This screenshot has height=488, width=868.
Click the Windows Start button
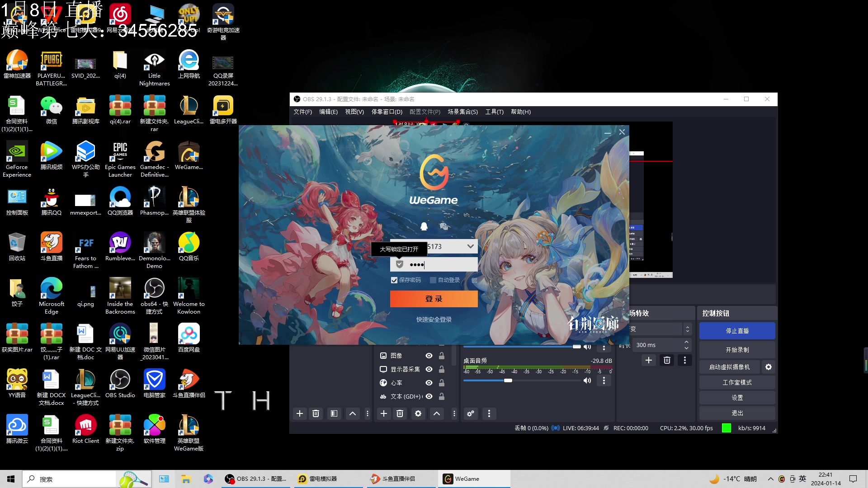pyautogui.click(x=11, y=479)
